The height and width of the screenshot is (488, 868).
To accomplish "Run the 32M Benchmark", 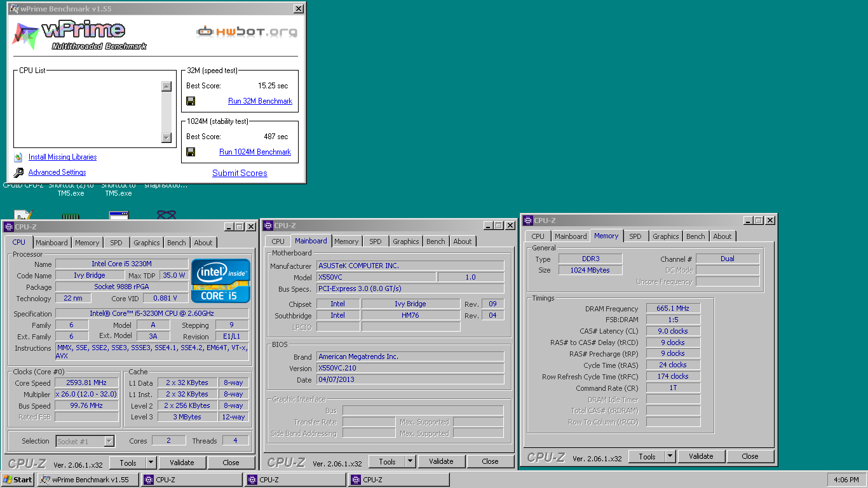I will (x=260, y=101).
